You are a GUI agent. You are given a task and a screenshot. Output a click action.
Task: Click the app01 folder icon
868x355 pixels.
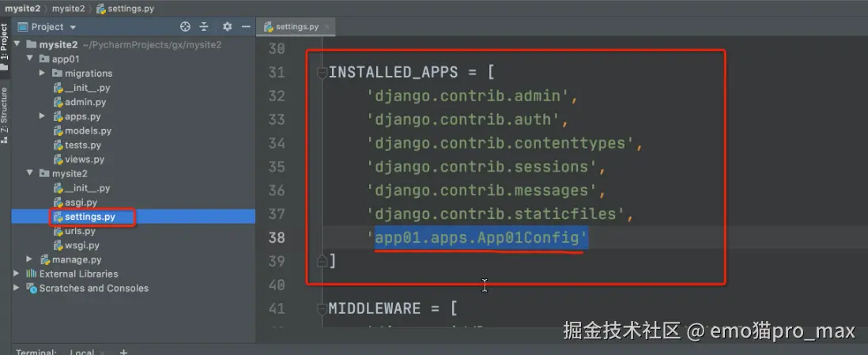point(44,59)
